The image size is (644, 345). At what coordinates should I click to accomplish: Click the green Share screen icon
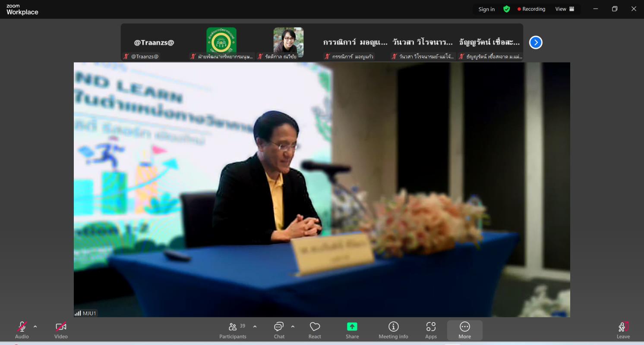coord(352,326)
